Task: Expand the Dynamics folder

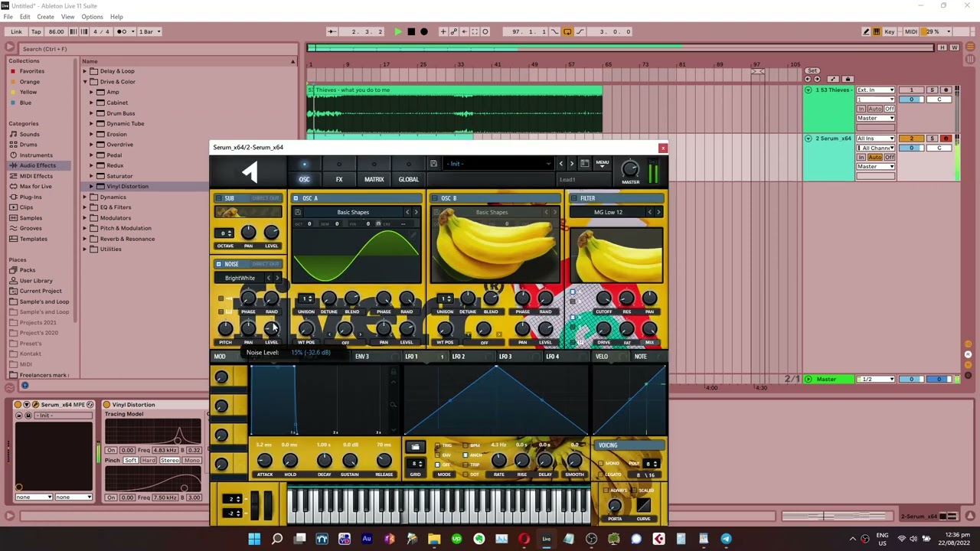Action: pos(85,197)
